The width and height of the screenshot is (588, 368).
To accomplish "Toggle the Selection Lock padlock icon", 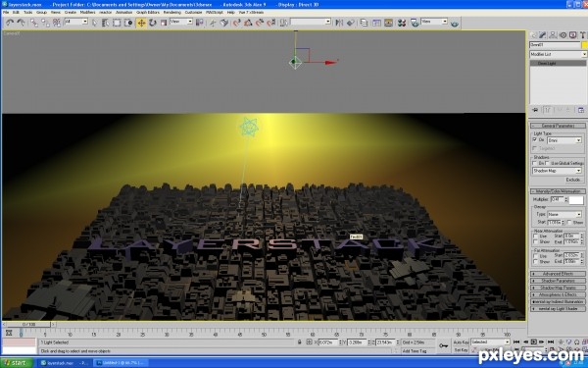I will click(x=299, y=342).
